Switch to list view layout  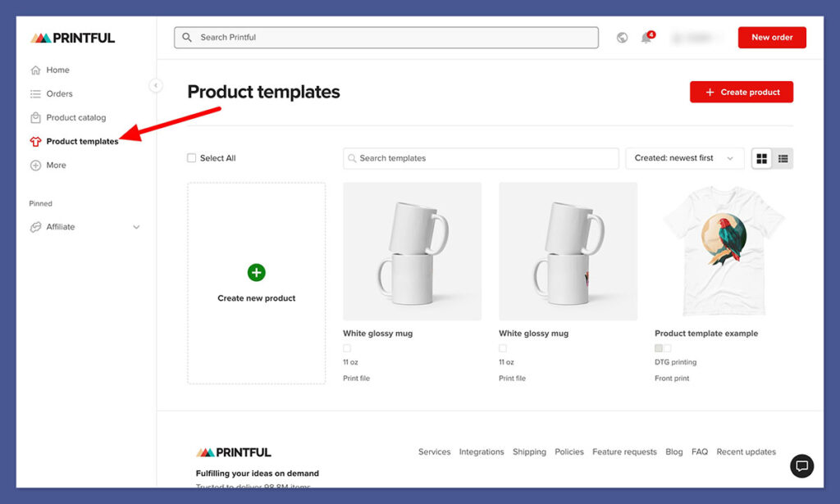(783, 158)
